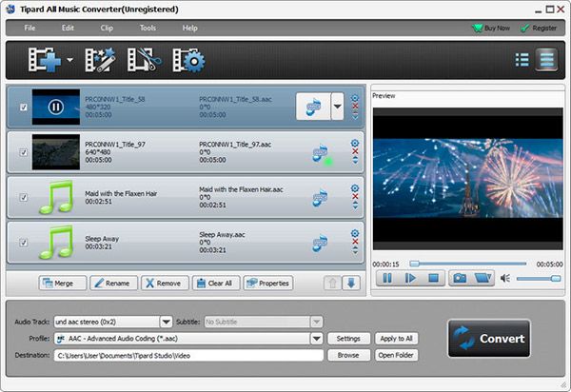
Task: Open the disabled Subtitle dropdown
Action: pos(317,322)
